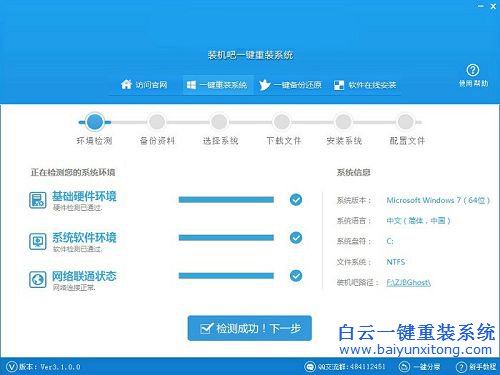The width and height of the screenshot is (500, 375).
Task: Click the Microsoft Windows 7 (64位) text
Action: [x=438, y=200]
